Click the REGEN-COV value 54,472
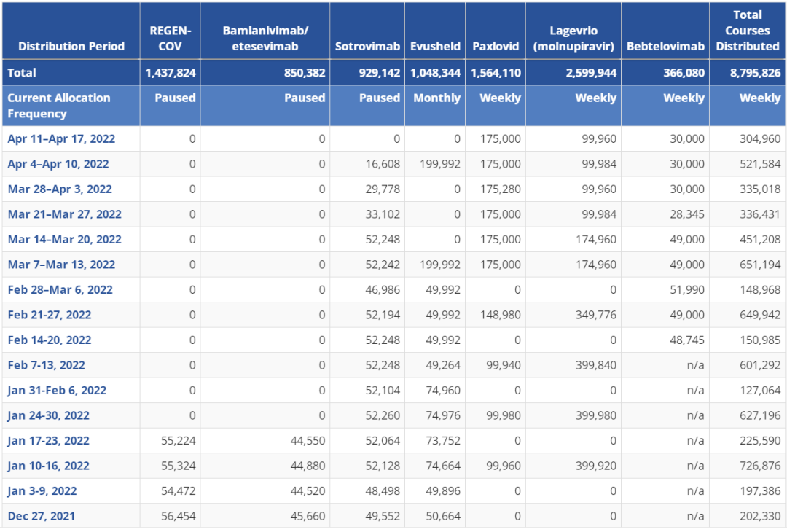Viewport: 787px width, 532px height. [179, 490]
